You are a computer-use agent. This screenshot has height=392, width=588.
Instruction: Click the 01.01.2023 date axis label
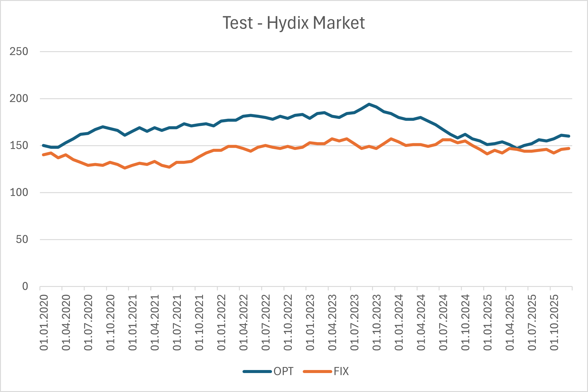tap(310, 322)
